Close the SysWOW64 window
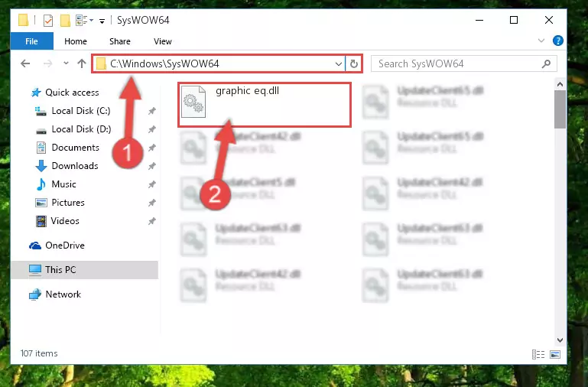 [549, 20]
